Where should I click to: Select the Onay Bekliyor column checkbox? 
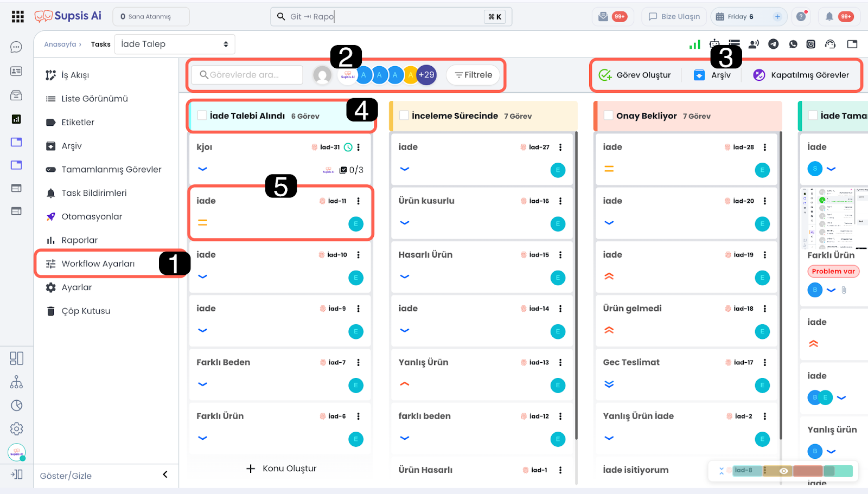(608, 116)
